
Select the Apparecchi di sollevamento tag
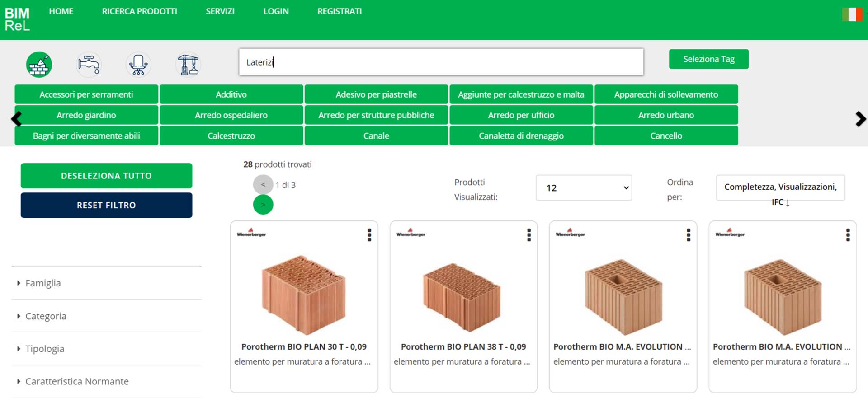(666, 94)
